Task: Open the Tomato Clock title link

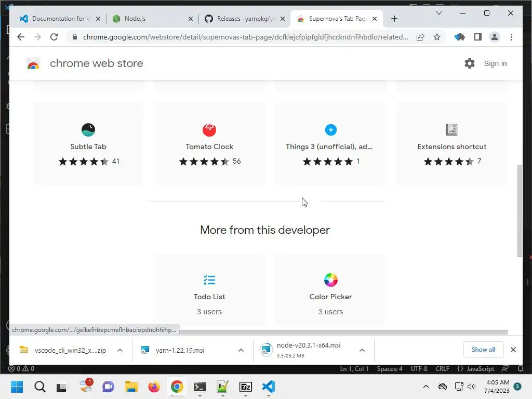Action: 209,147
